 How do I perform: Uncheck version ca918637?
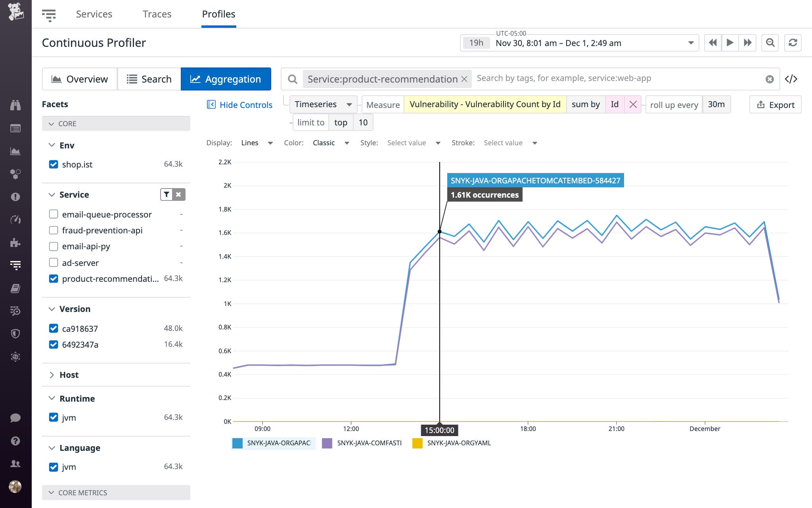54,328
